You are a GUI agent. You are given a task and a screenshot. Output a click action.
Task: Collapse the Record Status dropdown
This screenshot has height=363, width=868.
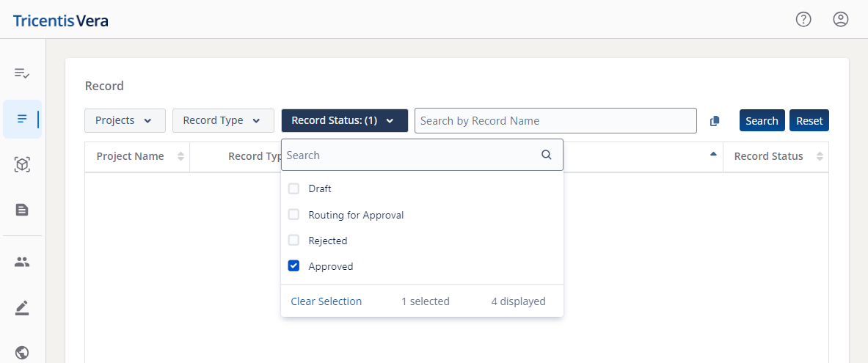[344, 120]
